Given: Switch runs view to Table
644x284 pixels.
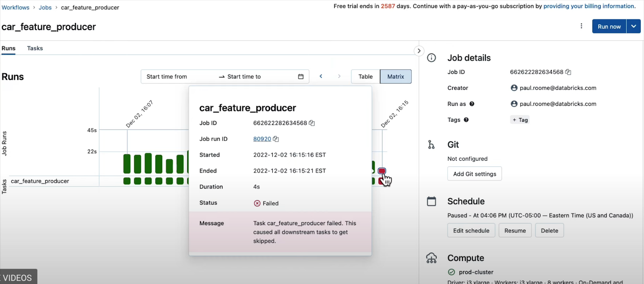Looking at the screenshot, I should point(365,77).
